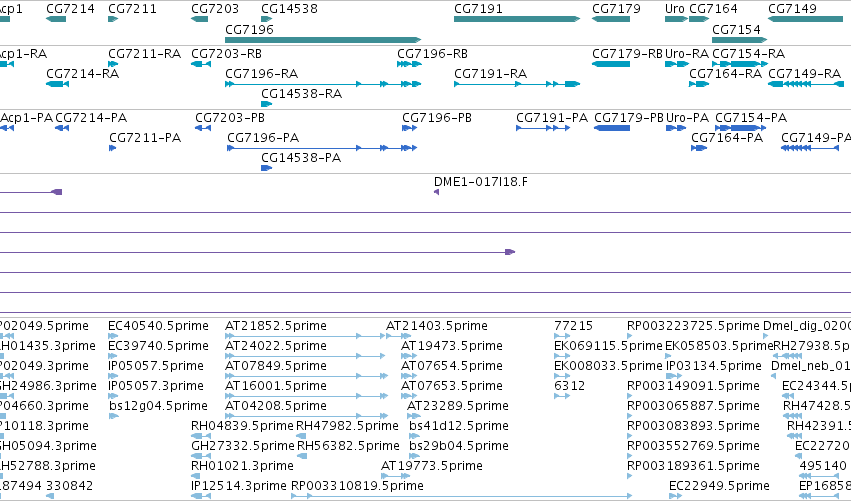Open the CG7196-RB transcript label
The image size is (851, 501).
click(433, 54)
